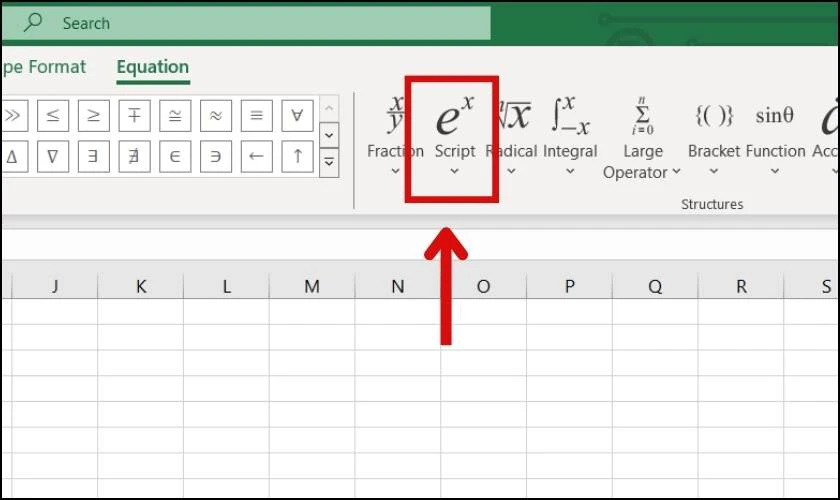Insert the element of ∈ symbol

pyautogui.click(x=175, y=156)
